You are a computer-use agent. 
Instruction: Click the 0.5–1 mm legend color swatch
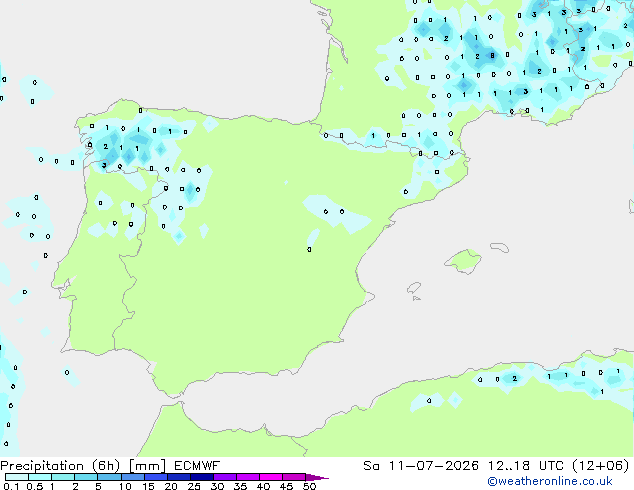[x=40, y=477]
